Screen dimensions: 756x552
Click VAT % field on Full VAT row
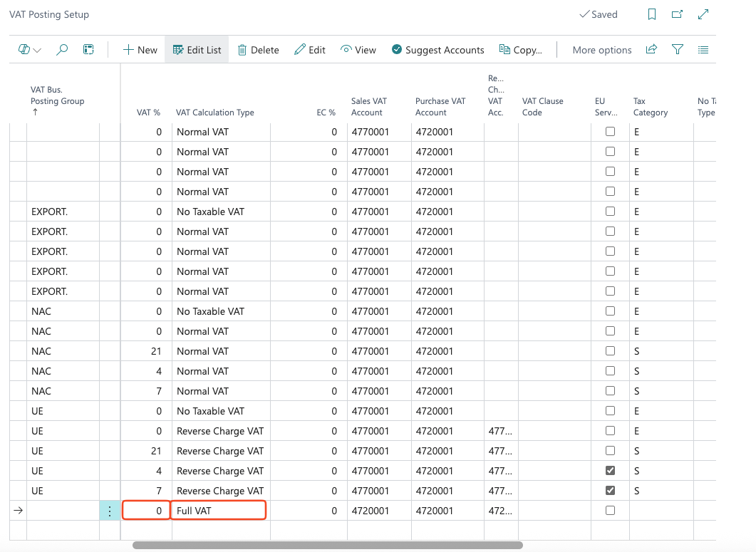(146, 511)
